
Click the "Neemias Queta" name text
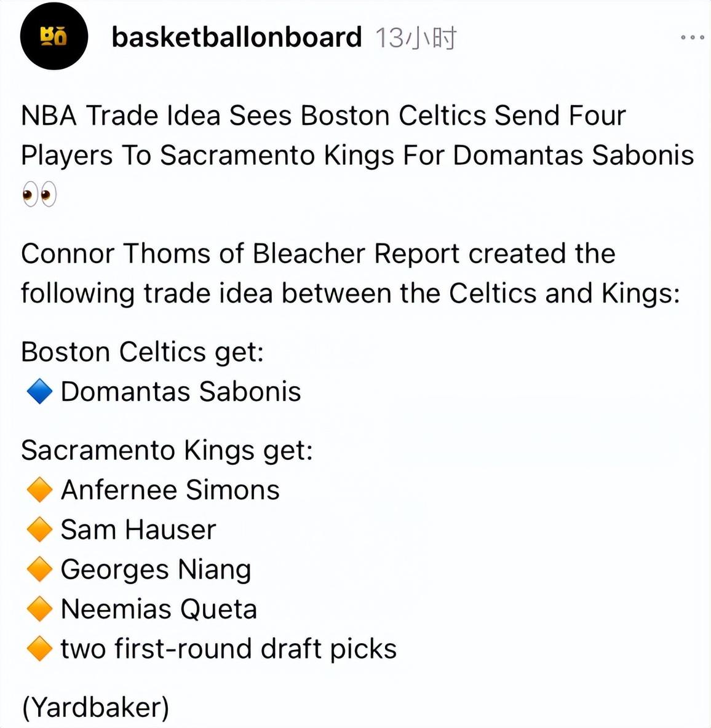159,609
